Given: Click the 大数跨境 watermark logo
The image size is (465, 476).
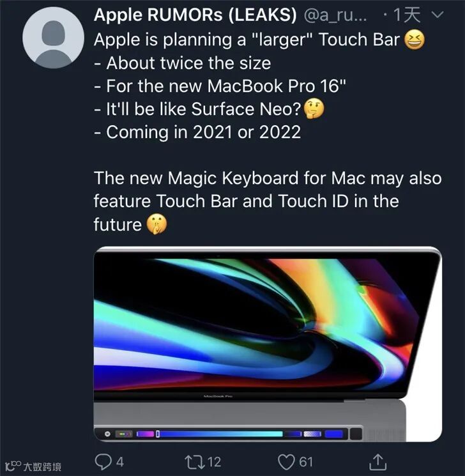Looking at the screenshot, I should pos(33,466).
